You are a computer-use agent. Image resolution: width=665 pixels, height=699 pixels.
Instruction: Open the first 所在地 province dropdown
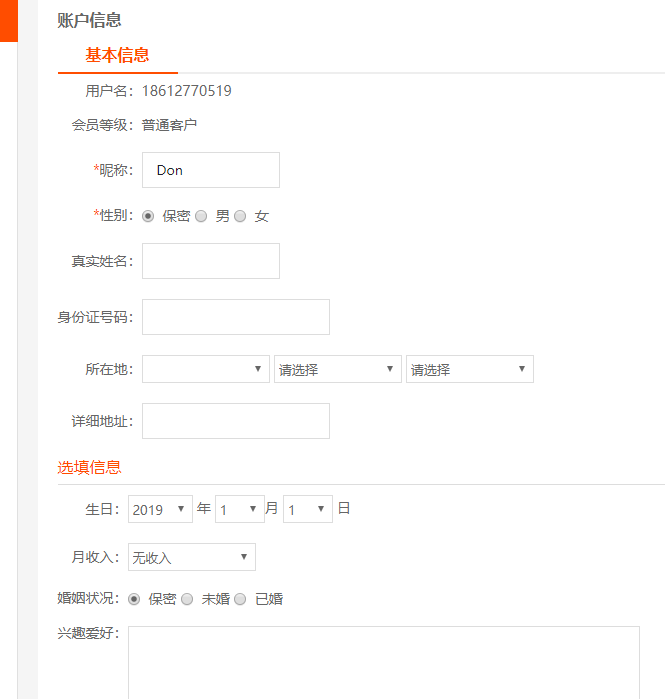206,369
